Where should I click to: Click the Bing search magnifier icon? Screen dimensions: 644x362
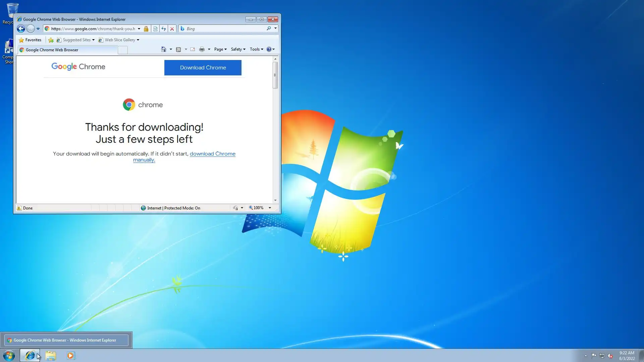tap(269, 28)
